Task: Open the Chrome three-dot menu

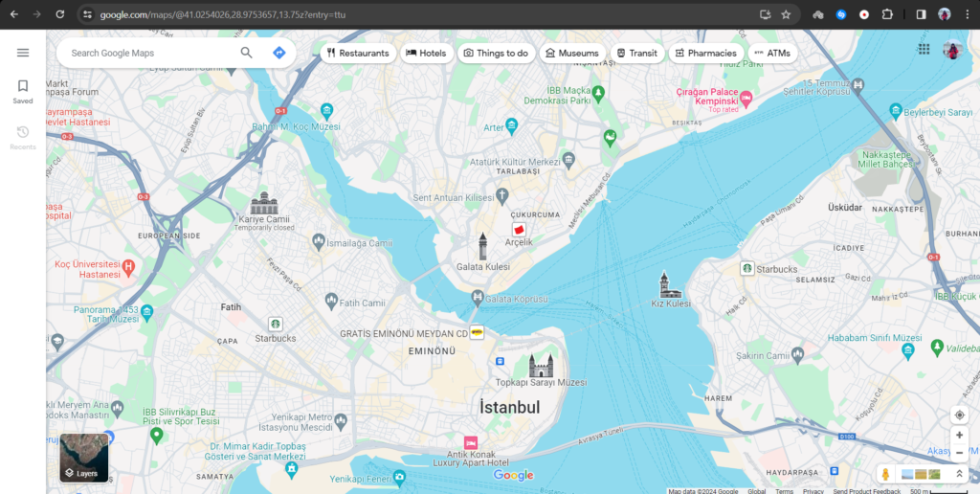Action: click(967, 14)
